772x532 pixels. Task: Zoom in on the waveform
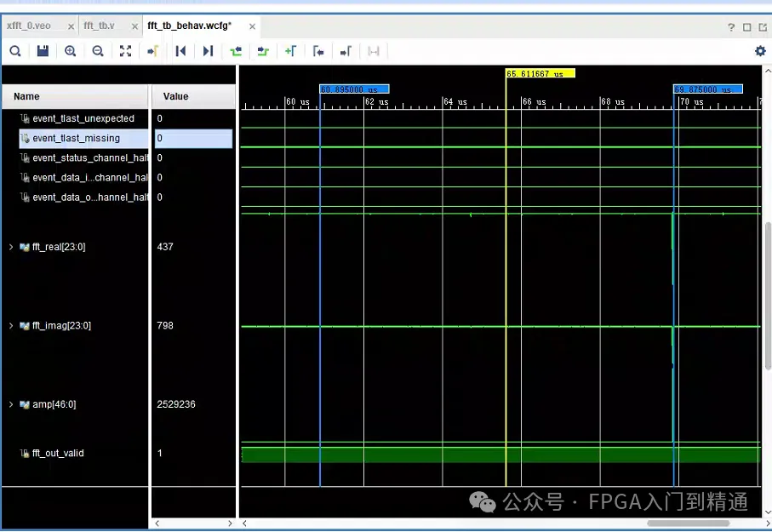pos(71,51)
